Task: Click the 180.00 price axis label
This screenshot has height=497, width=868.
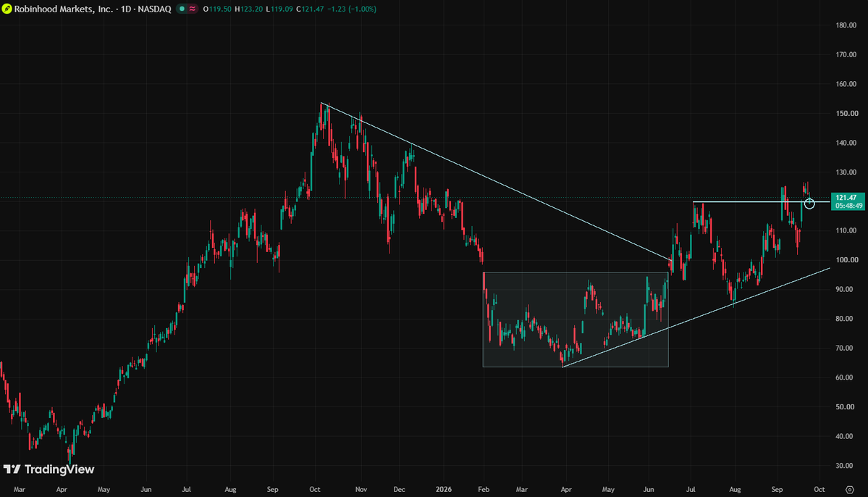Action: pos(846,25)
